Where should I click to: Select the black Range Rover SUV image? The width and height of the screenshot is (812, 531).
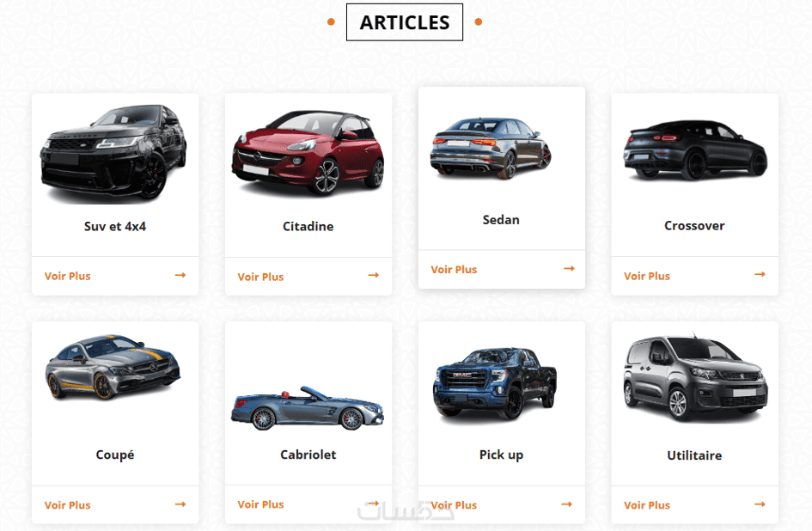113,153
